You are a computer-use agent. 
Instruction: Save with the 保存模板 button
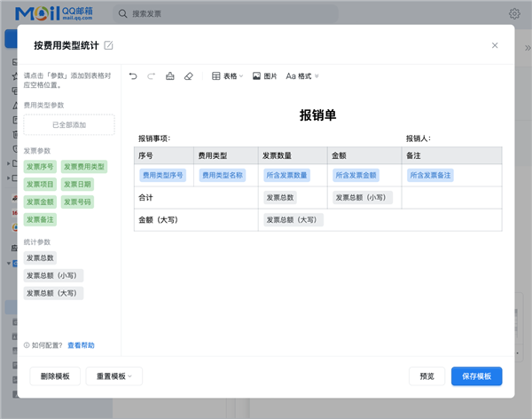coord(476,376)
